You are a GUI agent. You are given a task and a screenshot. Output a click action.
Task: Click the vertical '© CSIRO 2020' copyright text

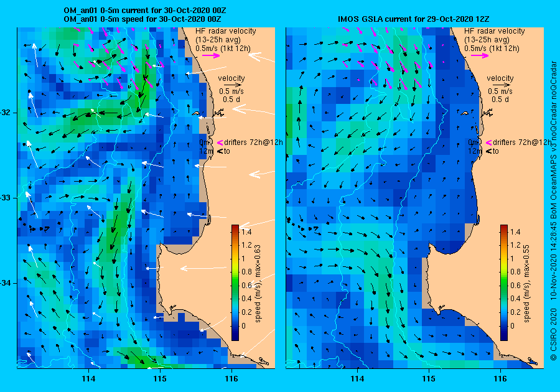pyautogui.click(x=554, y=334)
